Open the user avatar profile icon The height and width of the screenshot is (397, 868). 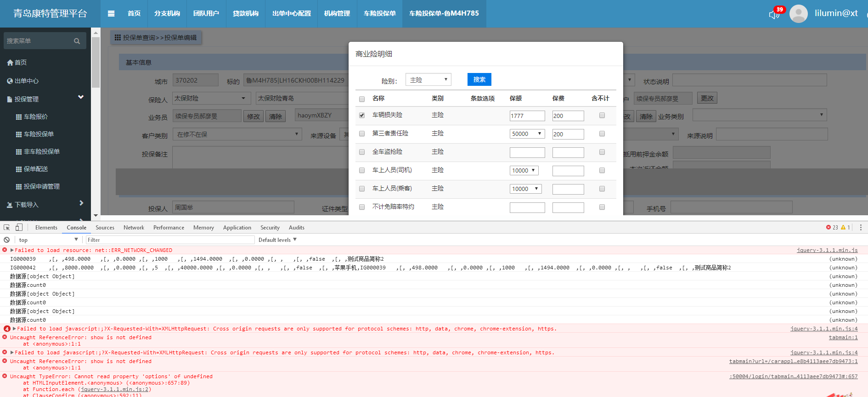pyautogui.click(x=798, y=14)
